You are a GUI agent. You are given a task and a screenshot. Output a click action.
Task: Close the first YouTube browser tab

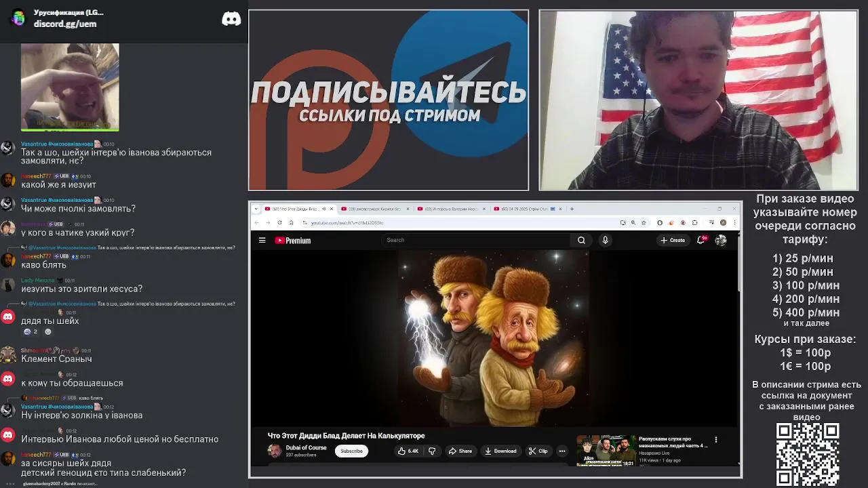[x=331, y=209]
